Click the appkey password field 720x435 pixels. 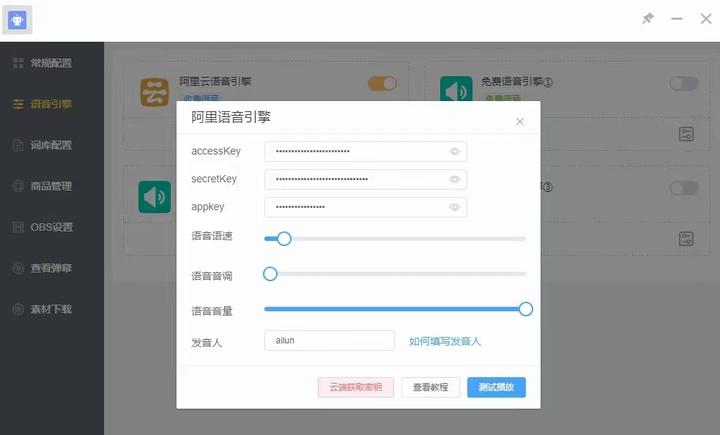(x=366, y=207)
